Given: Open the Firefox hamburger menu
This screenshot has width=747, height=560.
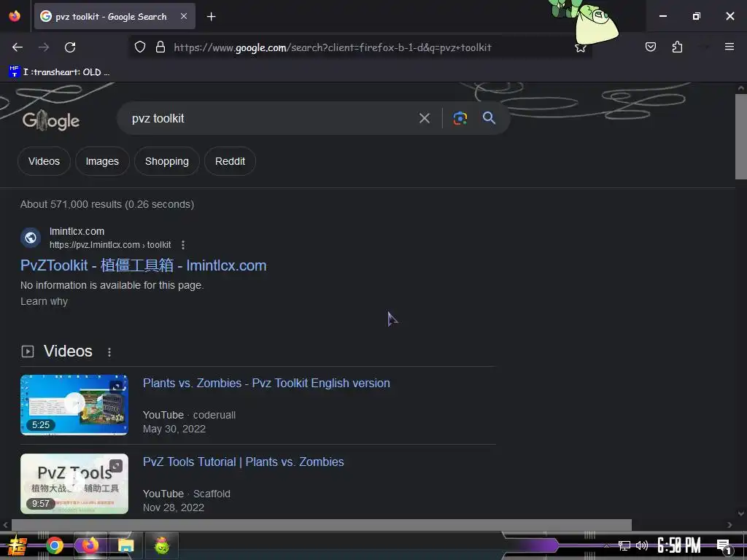Looking at the screenshot, I should [x=729, y=47].
